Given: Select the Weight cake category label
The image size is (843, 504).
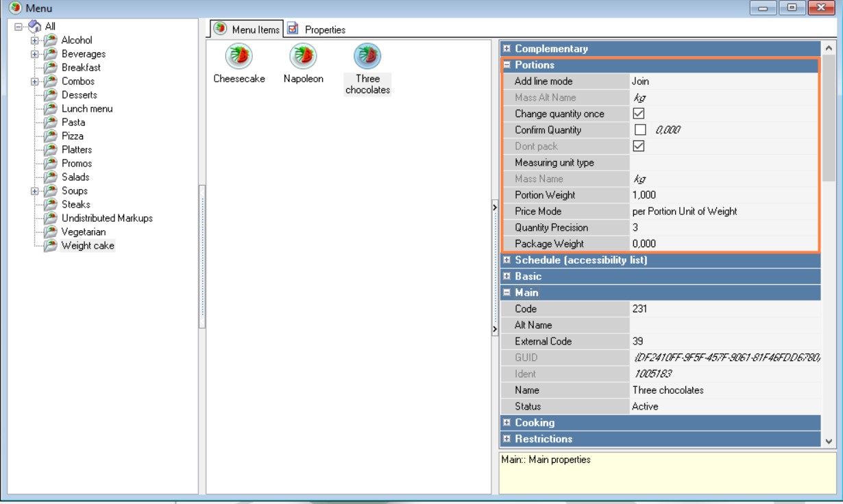Looking at the screenshot, I should pyautogui.click(x=88, y=246).
